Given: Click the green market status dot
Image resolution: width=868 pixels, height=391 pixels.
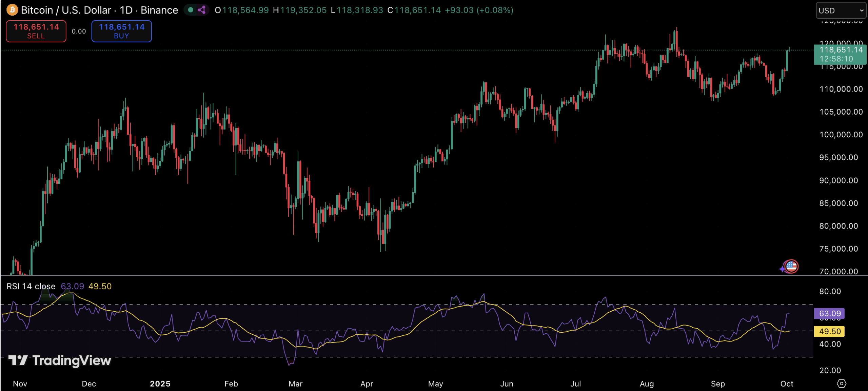Looking at the screenshot, I should [x=191, y=10].
